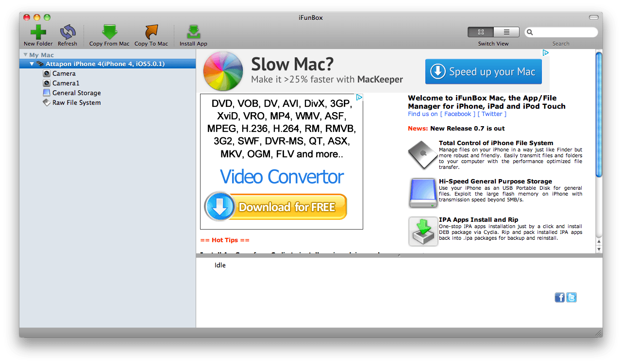Image resolution: width=622 pixels, height=364 pixels.
Task: Click the Raw File System icon
Action: click(x=47, y=102)
